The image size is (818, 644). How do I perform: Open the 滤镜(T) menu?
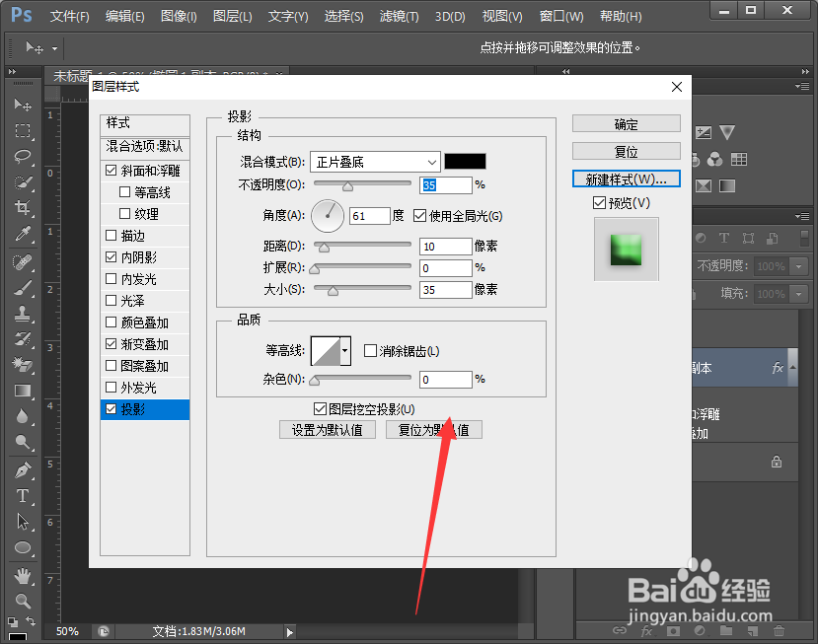[399, 17]
